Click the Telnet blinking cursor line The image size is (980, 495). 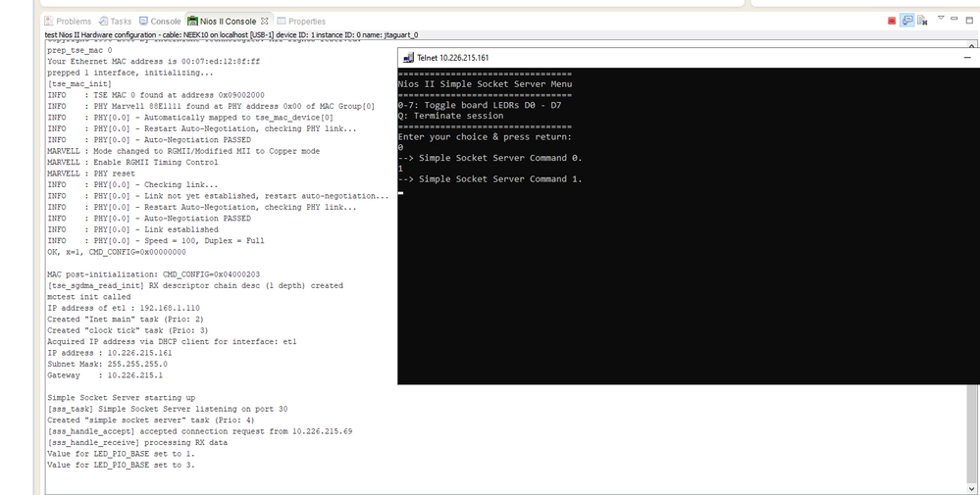400,192
